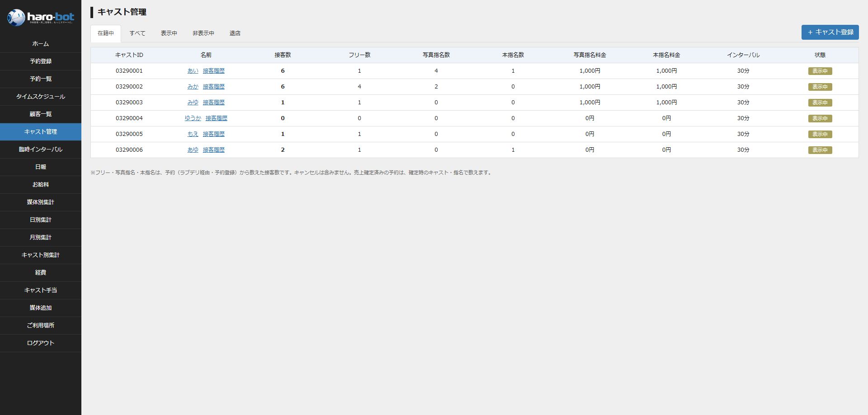Open 接客履歴 for cast みか

214,87
